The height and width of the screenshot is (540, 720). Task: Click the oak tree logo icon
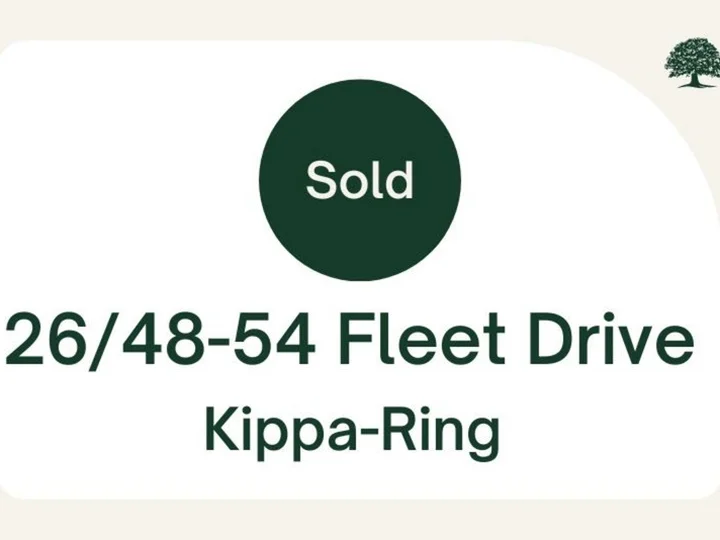pyautogui.click(x=691, y=62)
